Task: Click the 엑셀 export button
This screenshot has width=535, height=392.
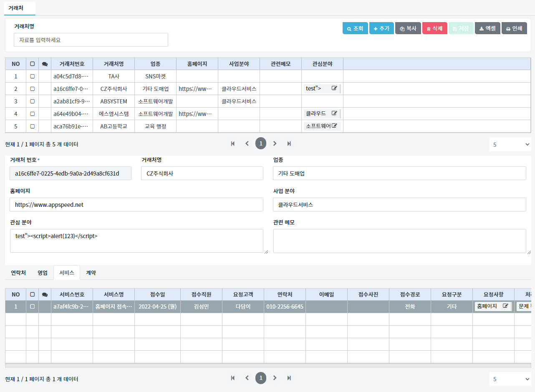Action: click(487, 28)
